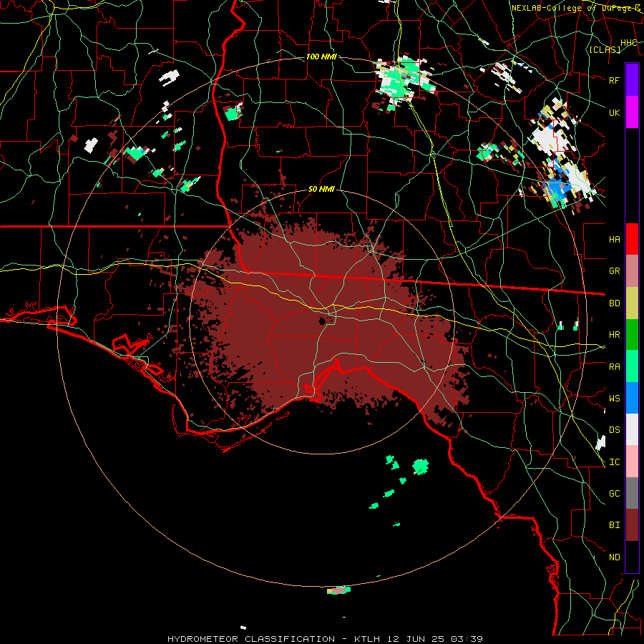Click the UK legend label

[x=615, y=112]
